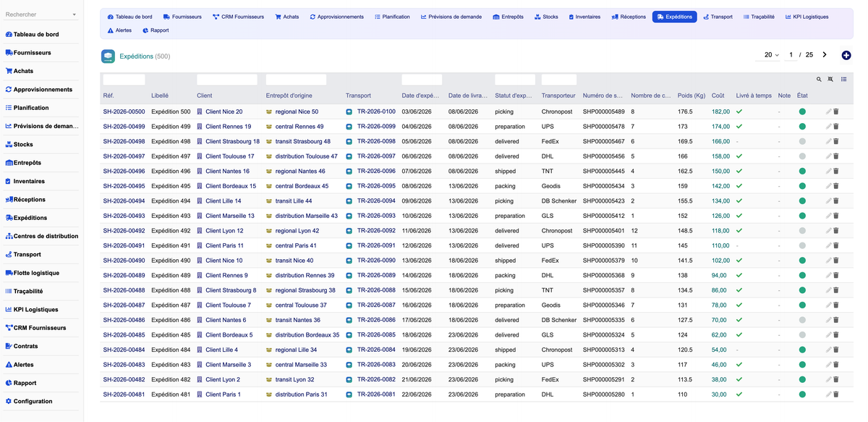Click the clear filters crossed-magnifier icon
The width and height of the screenshot is (868, 422).
(831, 80)
